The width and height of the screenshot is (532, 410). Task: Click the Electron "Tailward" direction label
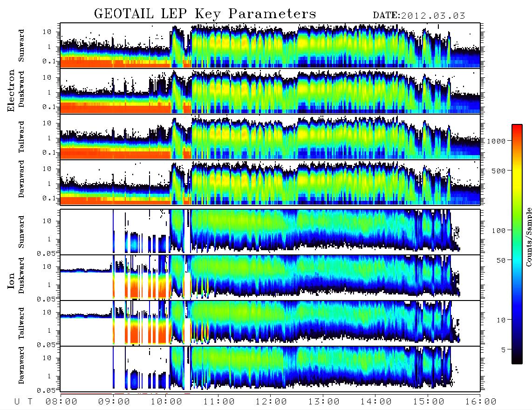(x=21, y=137)
